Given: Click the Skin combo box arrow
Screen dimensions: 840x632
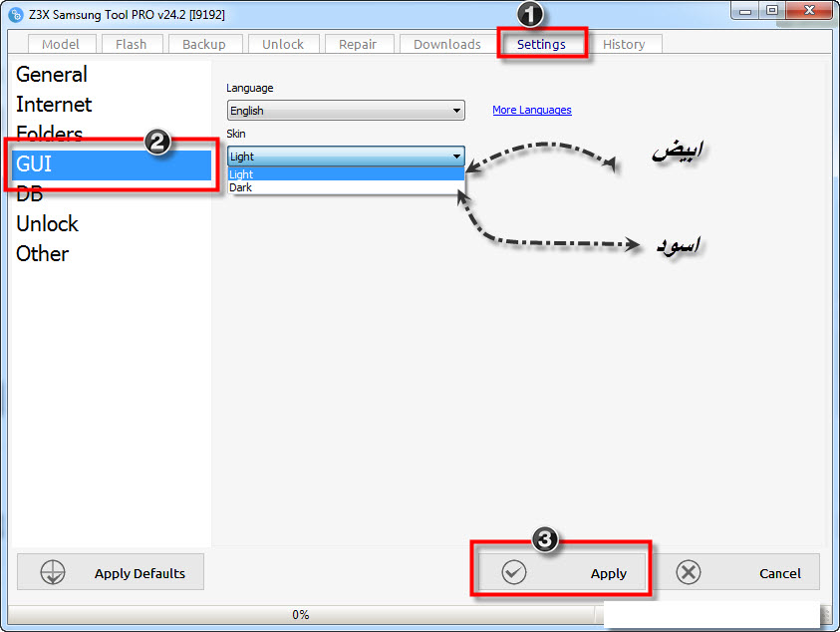Looking at the screenshot, I should pyautogui.click(x=456, y=157).
